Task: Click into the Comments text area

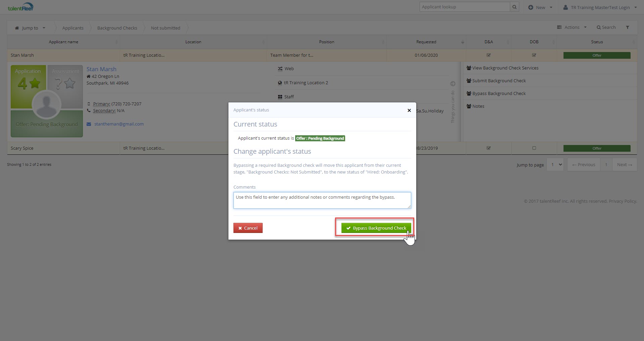Action: 322,200
